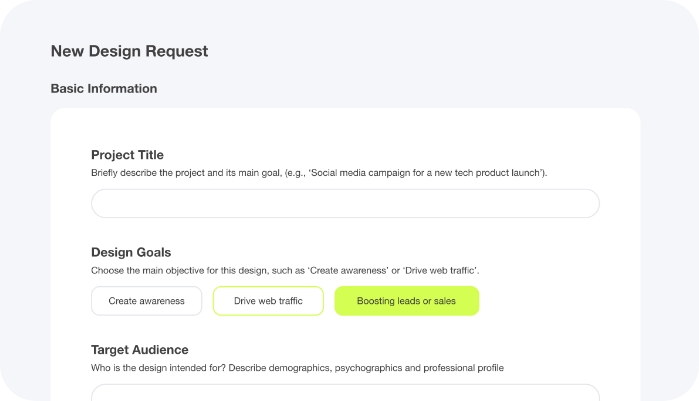Click the New Design Request page heading

[129, 51]
